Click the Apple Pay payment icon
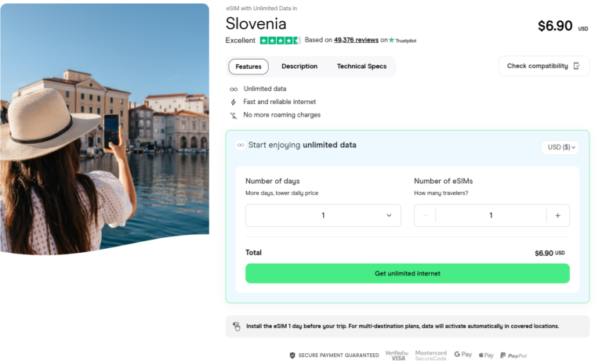Viewport: 602px width, 364px height. (487, 355)
